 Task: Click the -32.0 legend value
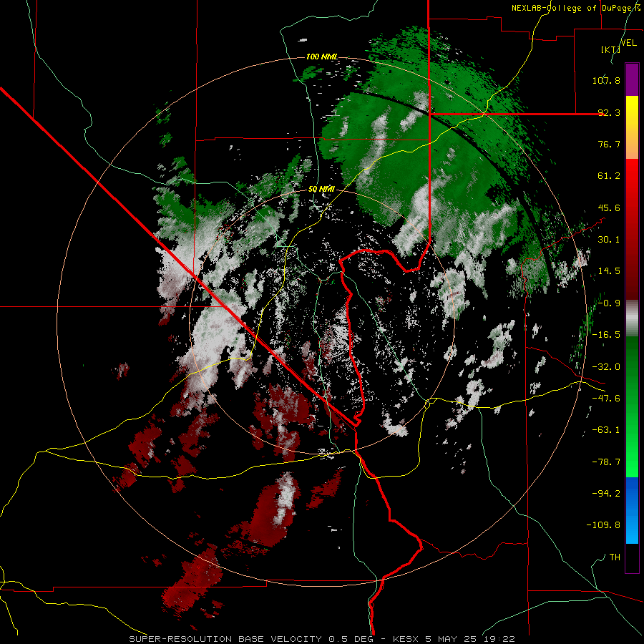click(x=606, y=367)
